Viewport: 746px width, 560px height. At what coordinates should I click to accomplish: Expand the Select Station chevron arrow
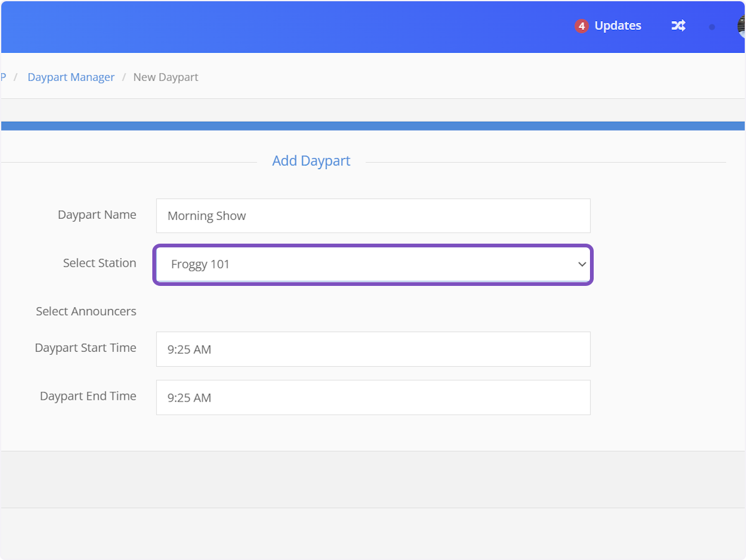click(582, 264)
